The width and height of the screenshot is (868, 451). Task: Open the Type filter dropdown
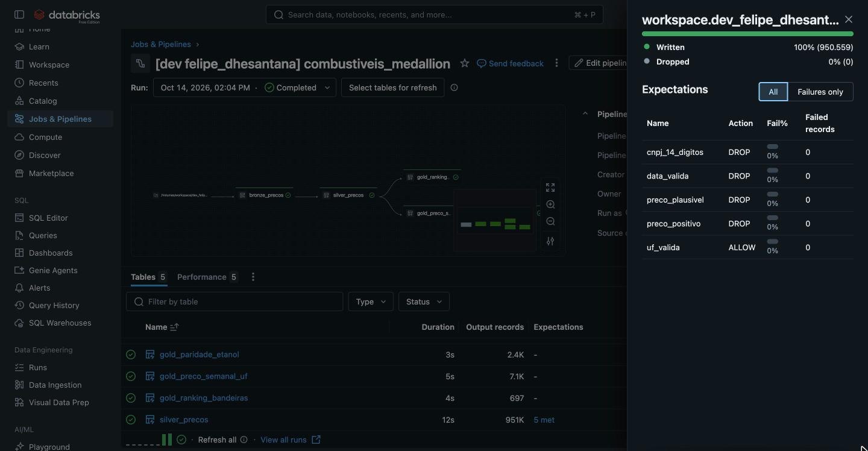[371, 301]
